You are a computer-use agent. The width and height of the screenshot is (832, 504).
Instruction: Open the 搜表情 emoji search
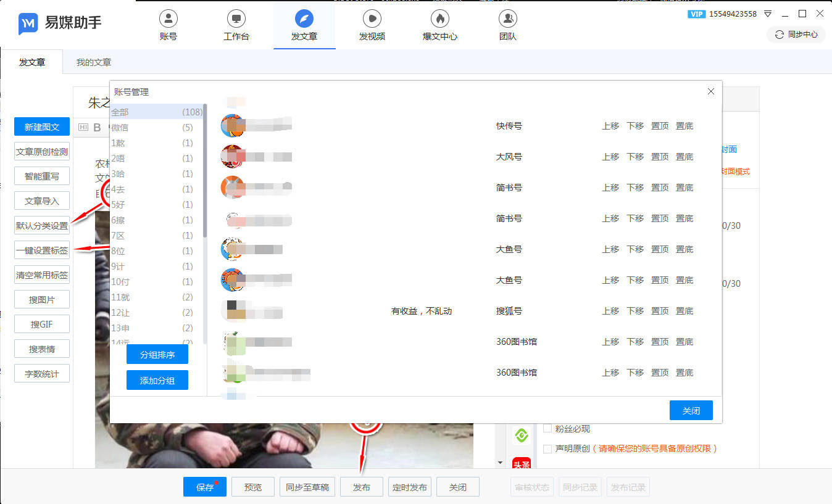[42, 349]
